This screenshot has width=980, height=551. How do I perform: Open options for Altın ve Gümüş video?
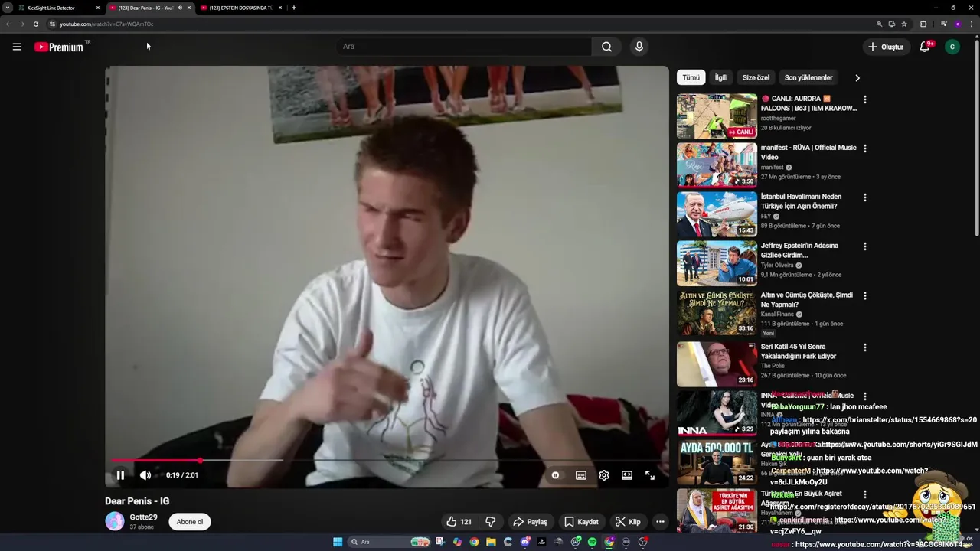click(865, 295)
